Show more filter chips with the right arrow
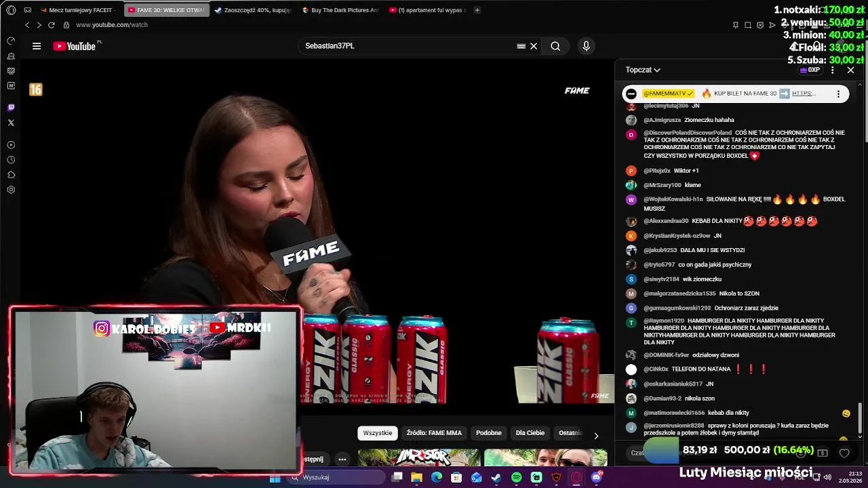The height and width of the screenshot is (488, 868). [x=596, y=436]
